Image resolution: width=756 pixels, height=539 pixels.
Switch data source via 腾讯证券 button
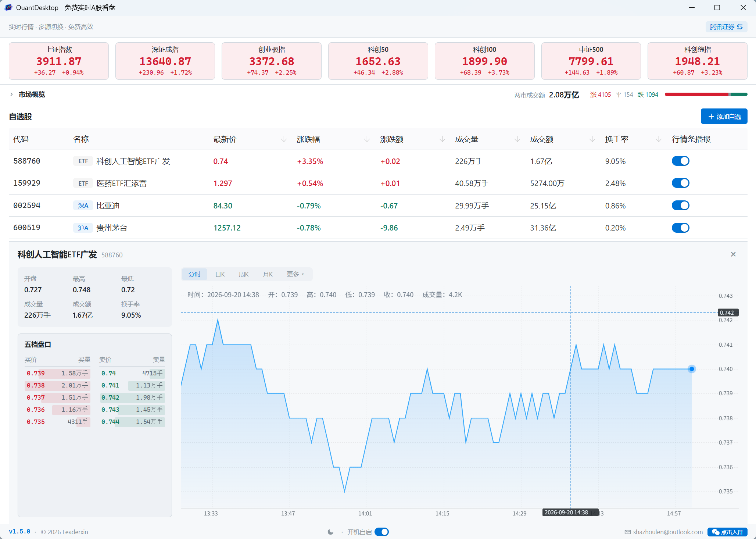click(726, 27)
